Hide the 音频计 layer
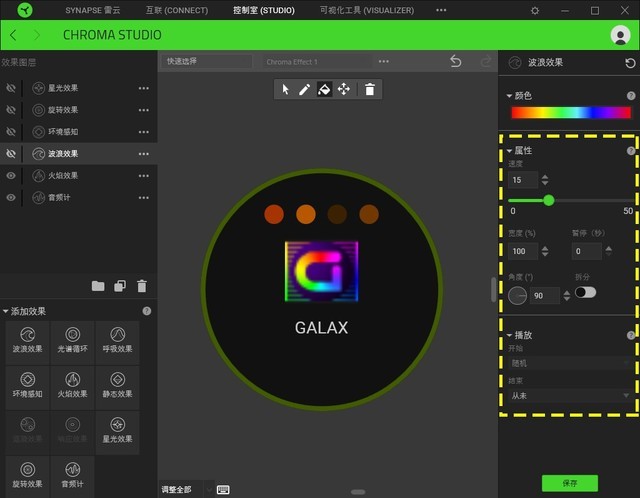 pyautogui.click(x=11, y=198)
